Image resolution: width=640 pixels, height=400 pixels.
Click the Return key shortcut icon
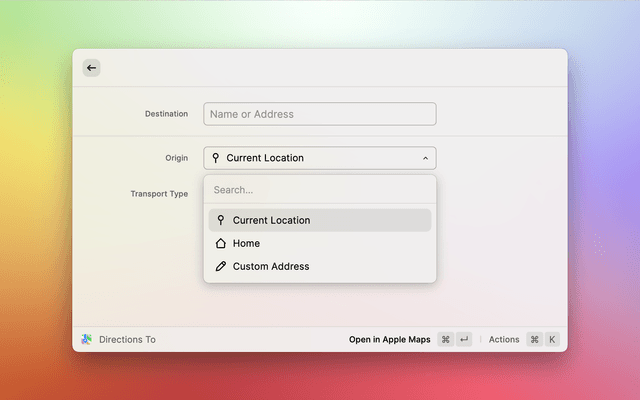[x=464, y=340]
